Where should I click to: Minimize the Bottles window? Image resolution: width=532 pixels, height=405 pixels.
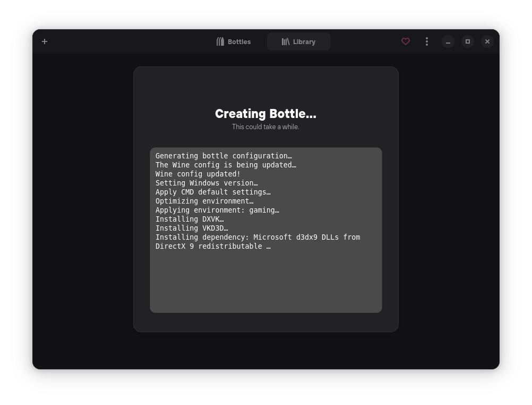pos(448,41)
